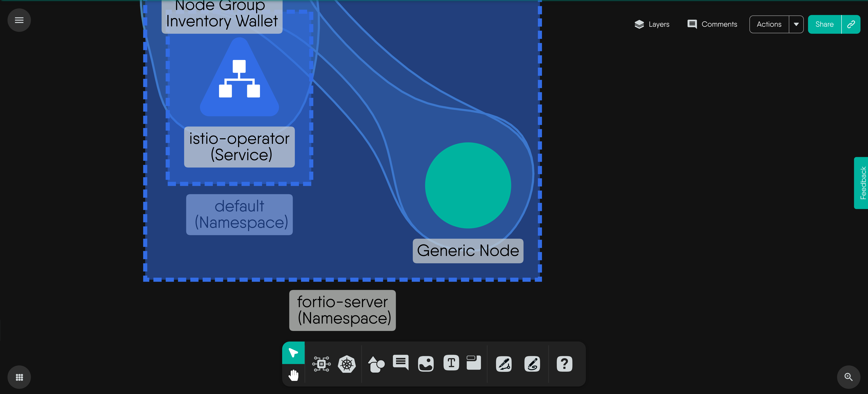868x394 pixels.
Task: Expand the Actions dropdown arrow
Action: tap(796, 24)
